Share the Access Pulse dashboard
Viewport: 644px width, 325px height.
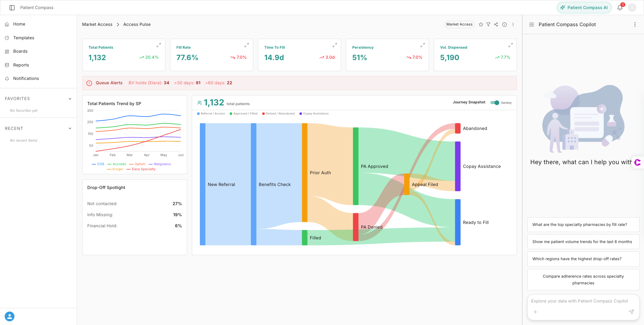[x=496, y=24]
